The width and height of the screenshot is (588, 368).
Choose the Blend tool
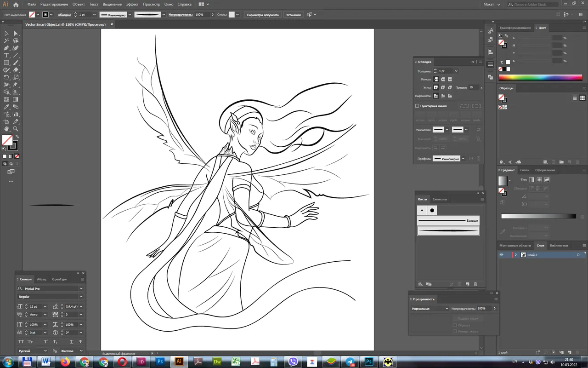point(16,107)
